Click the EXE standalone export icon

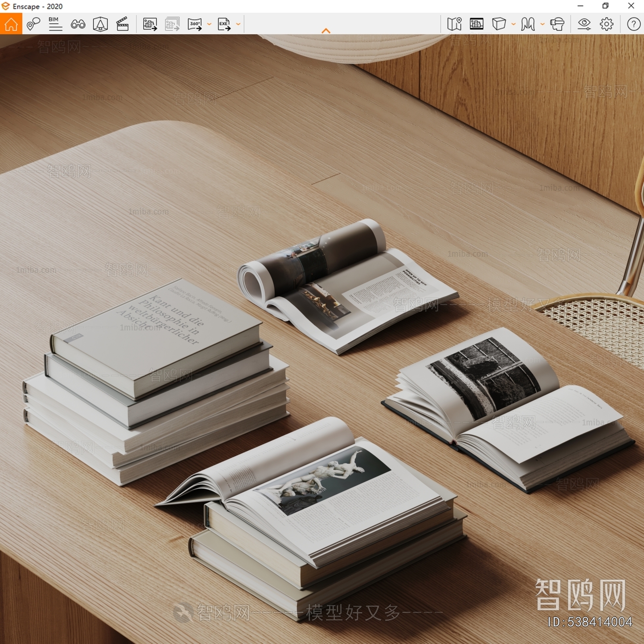coord(224,24)
